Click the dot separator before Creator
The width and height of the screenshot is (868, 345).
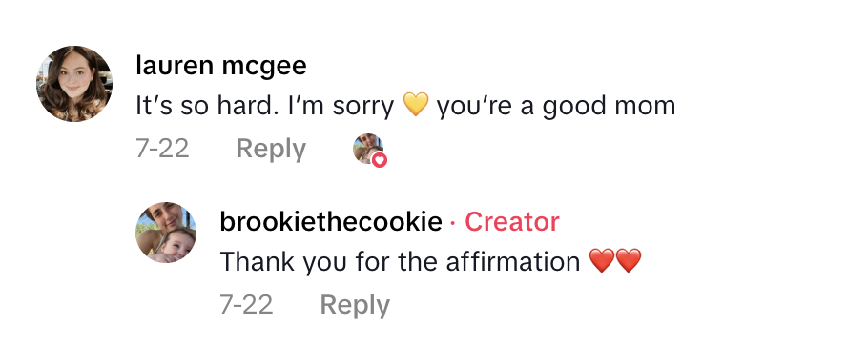point(453,223)
